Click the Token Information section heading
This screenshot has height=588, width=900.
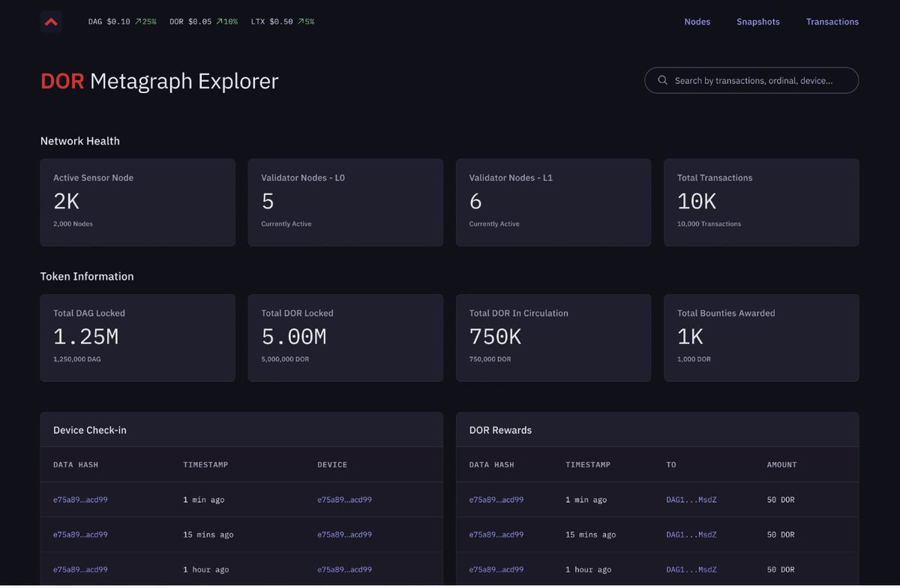(x=87, y=277)
